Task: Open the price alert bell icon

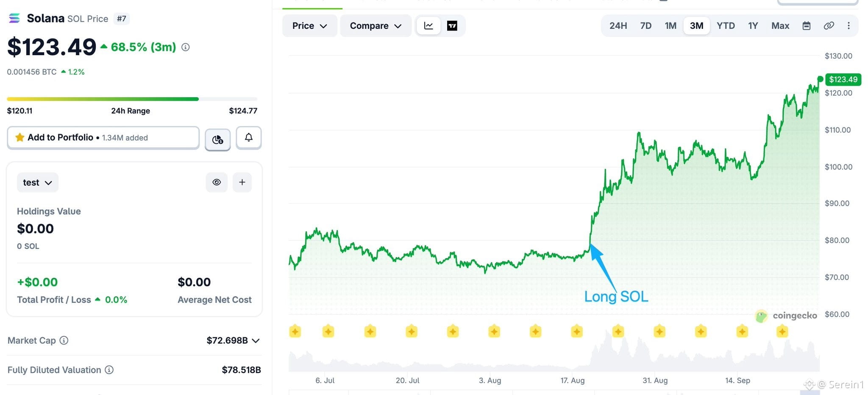Action: tap(249, 138)
